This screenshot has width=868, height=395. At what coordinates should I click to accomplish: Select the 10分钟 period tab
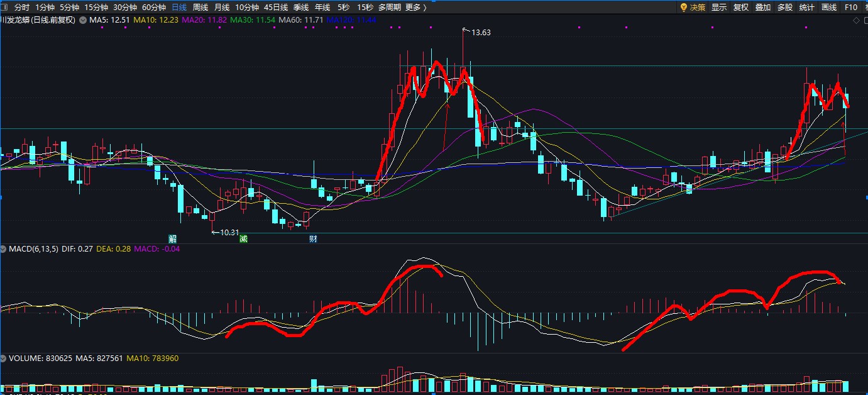[247, 8]
